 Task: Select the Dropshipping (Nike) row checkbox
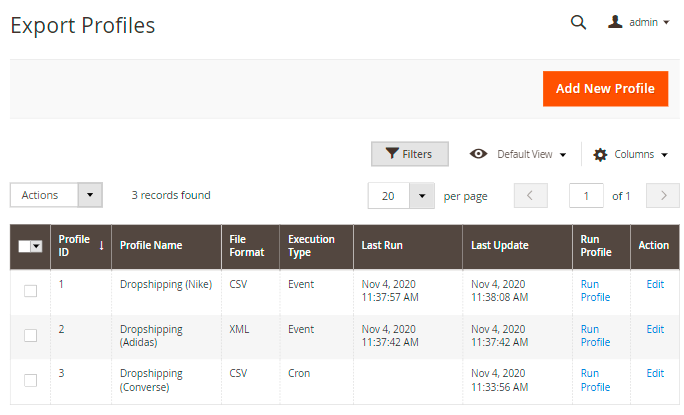tap(30, 291)
